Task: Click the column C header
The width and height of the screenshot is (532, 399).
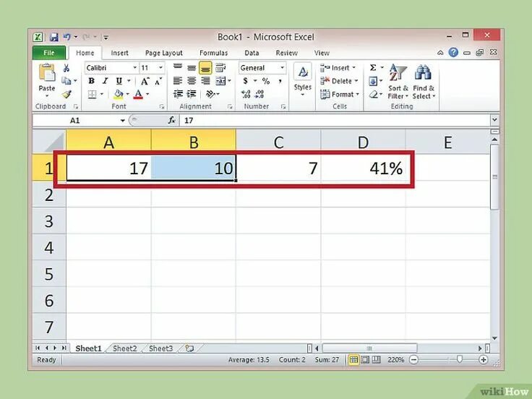Action: (x=278, y=142)
